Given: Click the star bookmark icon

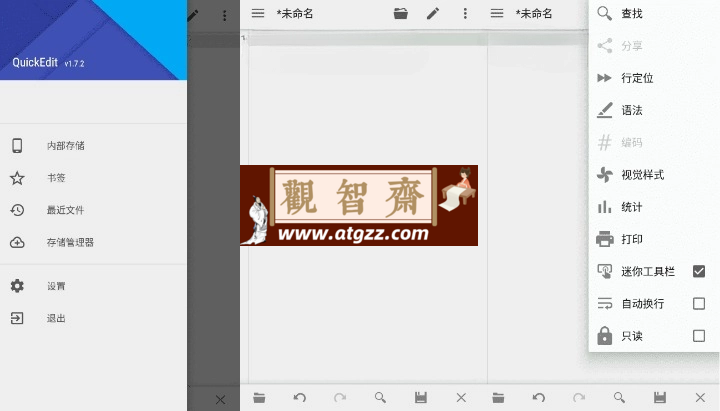Looking at the screenshot, I should pos(17,178).
